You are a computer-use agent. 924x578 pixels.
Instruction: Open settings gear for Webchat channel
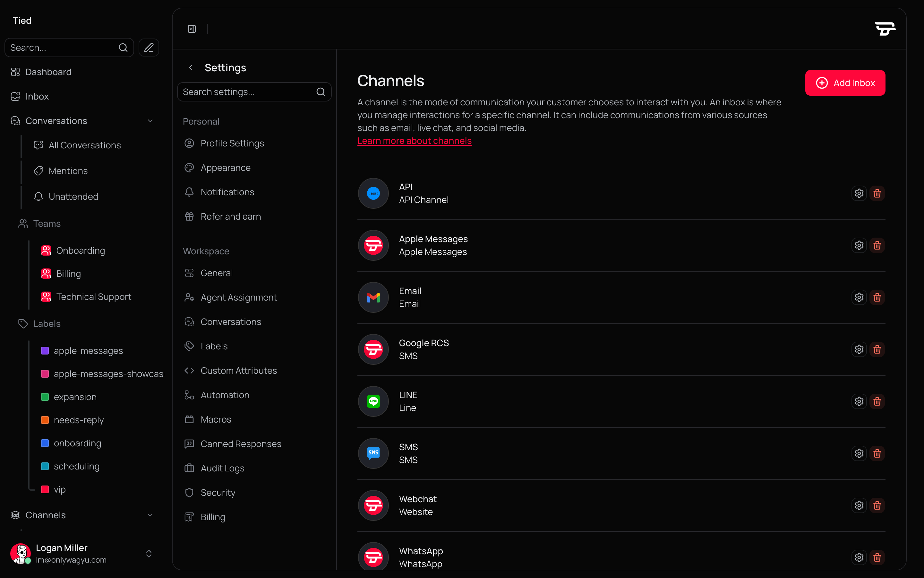coord(859,505)
